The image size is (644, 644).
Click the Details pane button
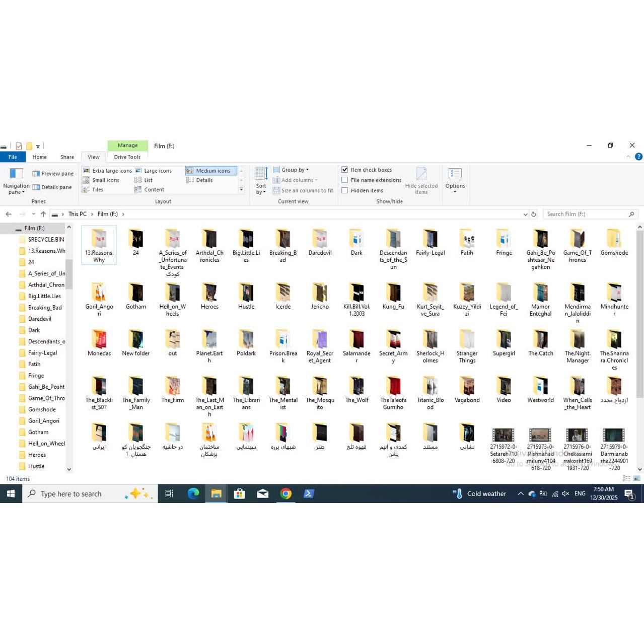pyautogui.click(x=52, y=187)
